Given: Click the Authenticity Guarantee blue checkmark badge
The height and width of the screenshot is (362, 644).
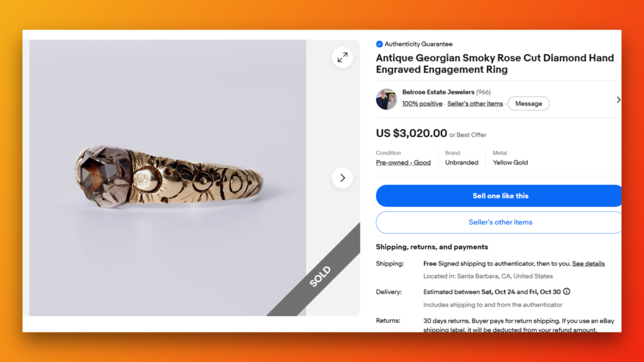Looking at the screenshot, I should (379, 44).
